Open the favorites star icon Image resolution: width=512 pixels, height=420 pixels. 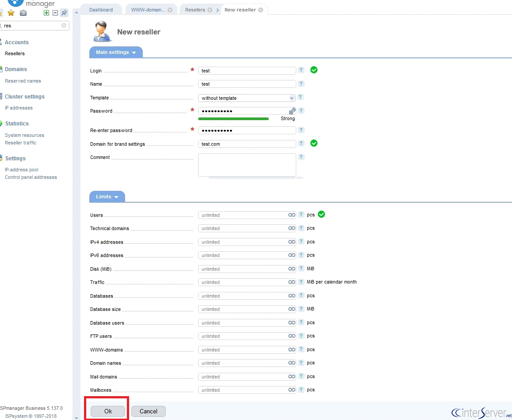[11, 13]
